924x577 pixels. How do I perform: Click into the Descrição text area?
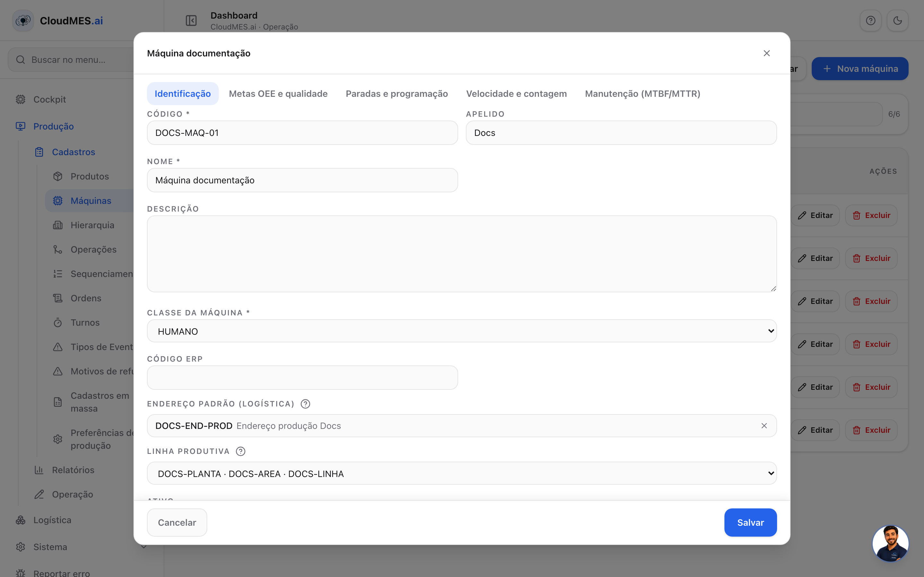coord(462,254)
